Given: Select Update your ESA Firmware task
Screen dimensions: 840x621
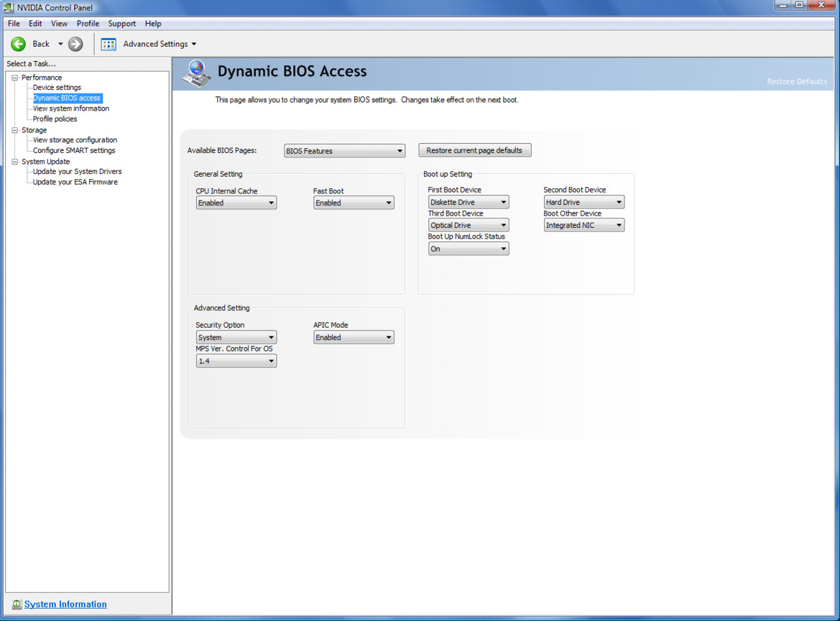Looking at the screenshot, I should [75, 182].
